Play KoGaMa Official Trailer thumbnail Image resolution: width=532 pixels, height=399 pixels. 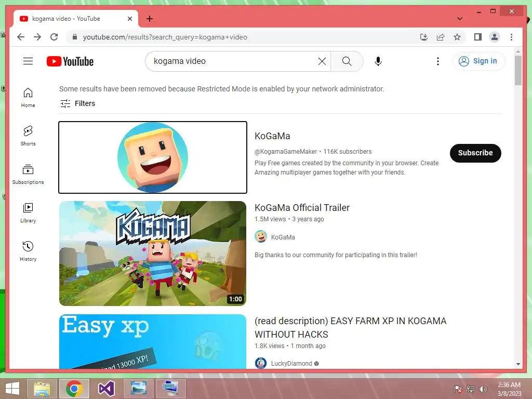click(x=153, y=254)
